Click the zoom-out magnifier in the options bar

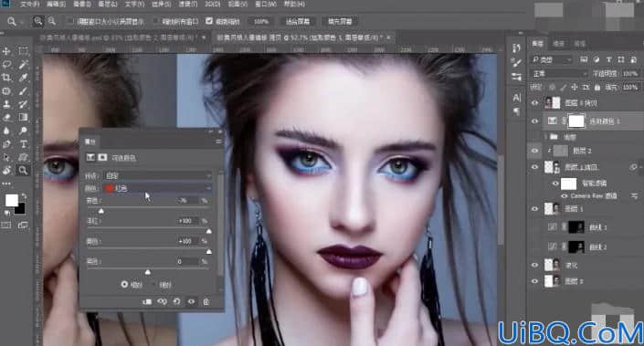tap(52, 21)
